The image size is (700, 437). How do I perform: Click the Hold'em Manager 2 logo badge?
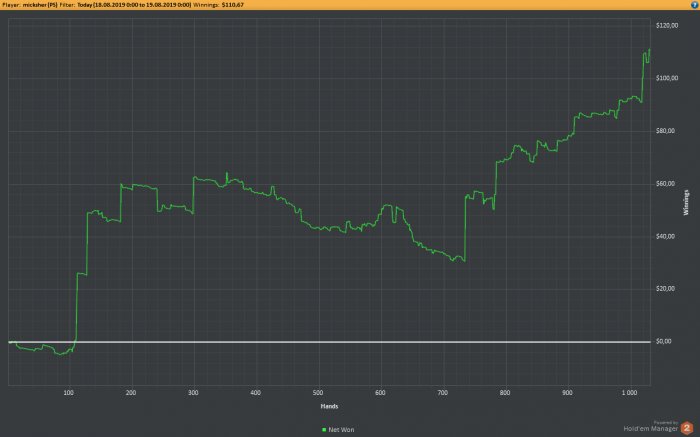687,428
